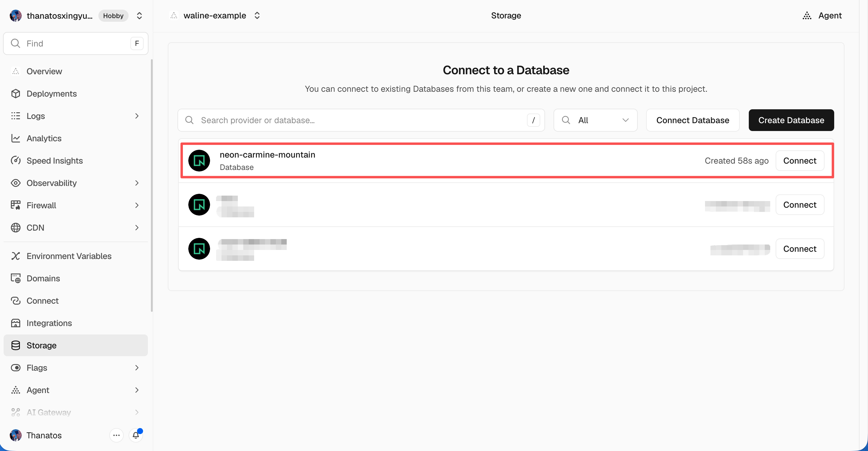868x451 pixels.
Task: Connect the second listed database
Action: [799, 205]
